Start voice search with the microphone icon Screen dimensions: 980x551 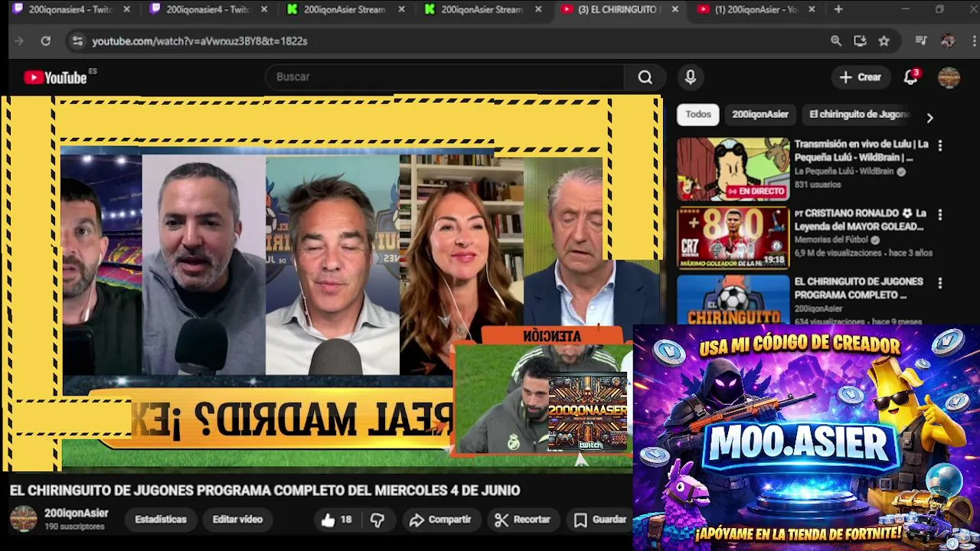click(691, 77)
